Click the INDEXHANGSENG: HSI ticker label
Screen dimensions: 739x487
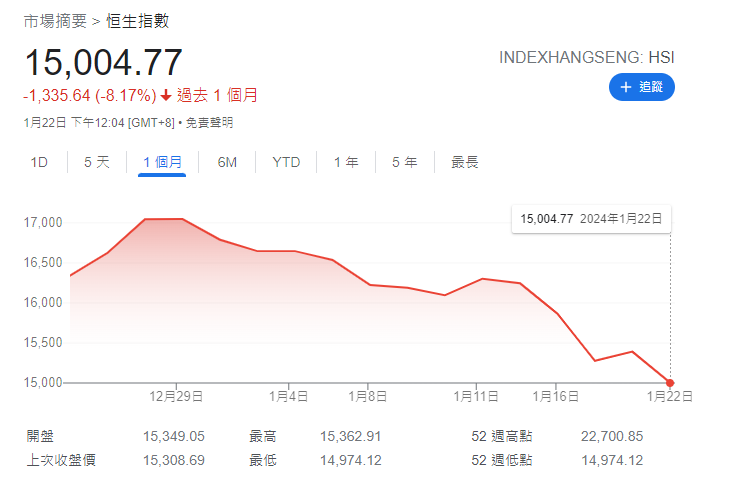pos(586,58)
